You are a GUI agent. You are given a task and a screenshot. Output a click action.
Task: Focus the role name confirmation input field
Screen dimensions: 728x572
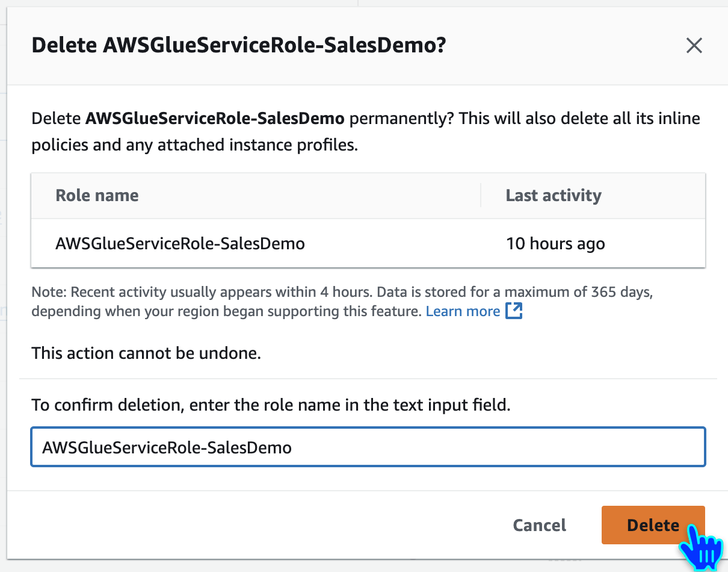(368, 447)
